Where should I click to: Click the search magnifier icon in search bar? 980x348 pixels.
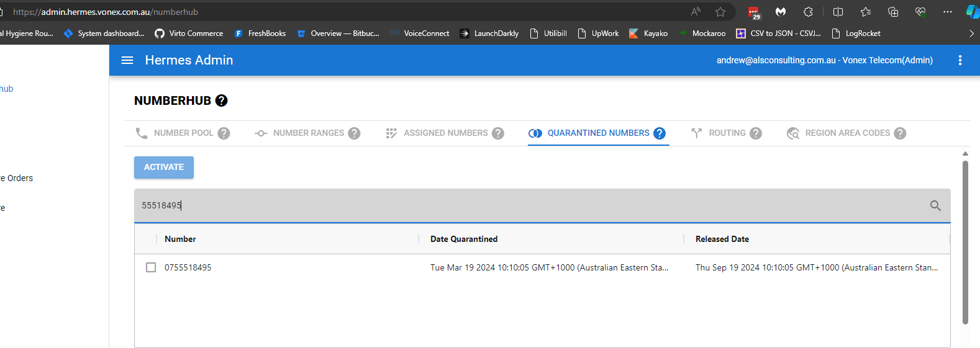click(935, 205)
